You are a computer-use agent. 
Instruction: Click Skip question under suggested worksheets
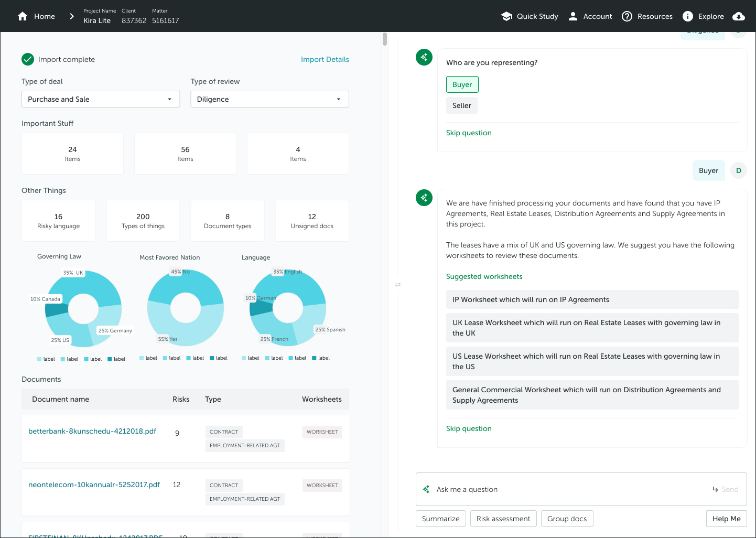tap(469, 428)
